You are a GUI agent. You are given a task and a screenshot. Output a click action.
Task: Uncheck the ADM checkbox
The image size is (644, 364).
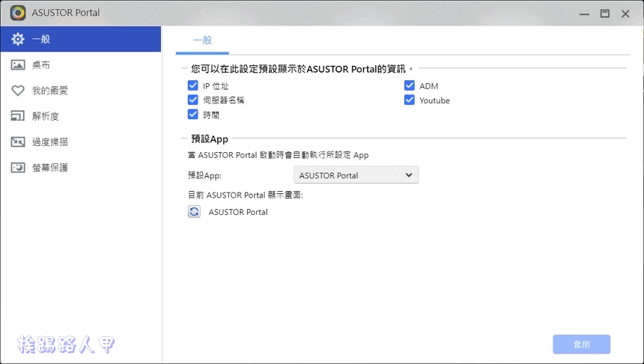(409, 85)
